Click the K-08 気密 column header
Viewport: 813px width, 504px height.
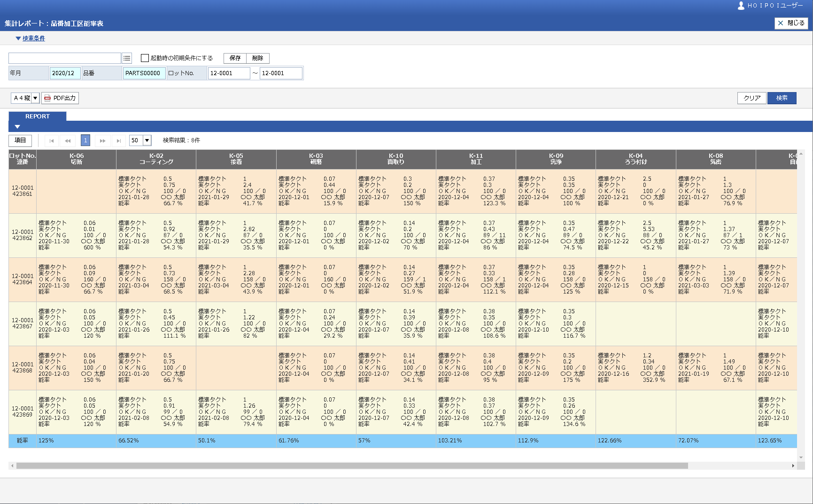coord(716,159)
